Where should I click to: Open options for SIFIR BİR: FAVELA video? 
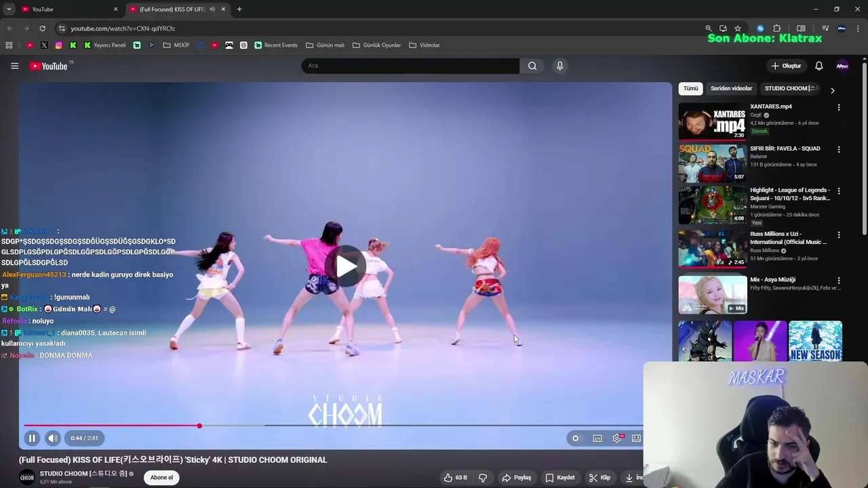pos(839,149)
